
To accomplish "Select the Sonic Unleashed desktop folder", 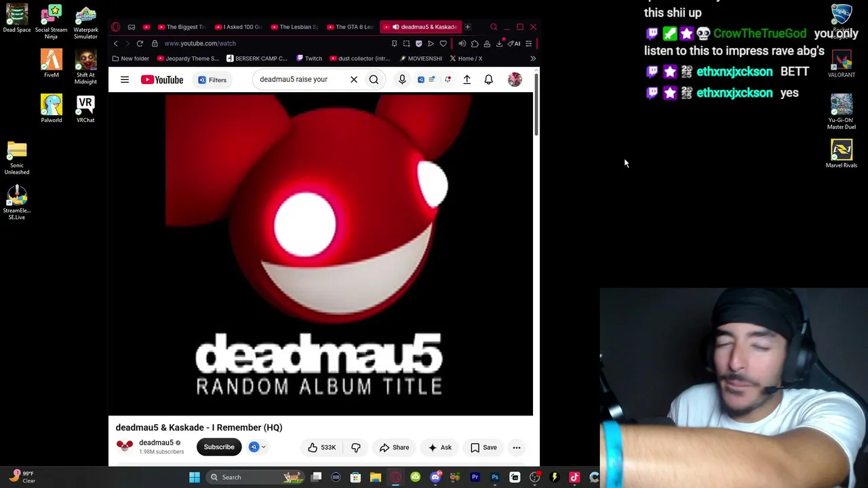I will click(17, 159).
